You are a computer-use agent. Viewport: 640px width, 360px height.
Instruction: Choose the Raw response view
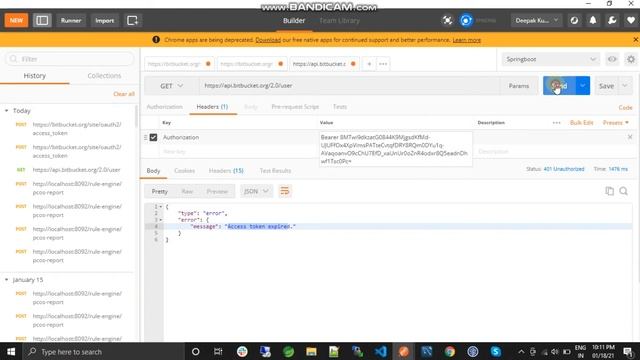click(187, 191)
